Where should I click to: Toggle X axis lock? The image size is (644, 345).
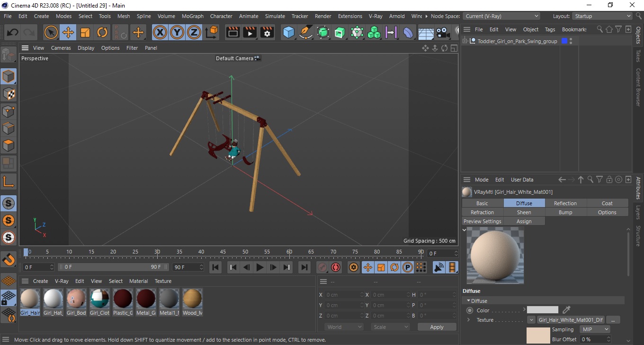[160, 32]
